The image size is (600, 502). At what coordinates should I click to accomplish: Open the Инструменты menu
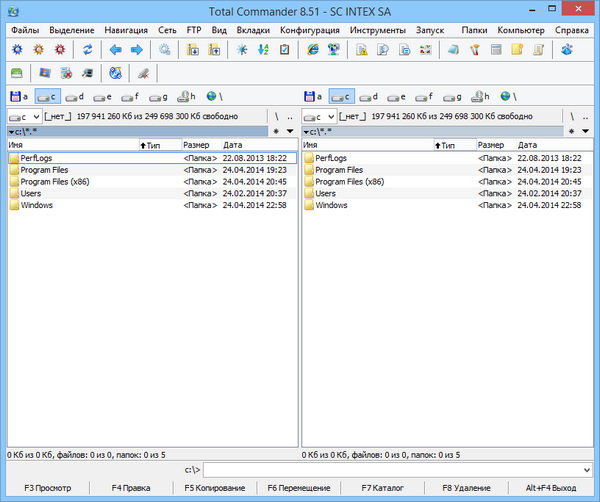click(377, 31)
